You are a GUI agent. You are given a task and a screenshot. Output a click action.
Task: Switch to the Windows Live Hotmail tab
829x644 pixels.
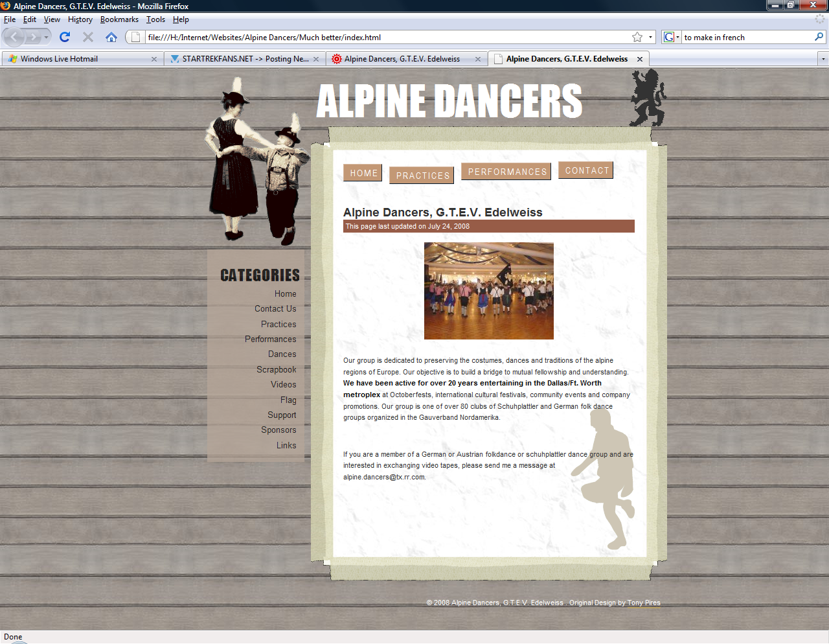tap(78, 59)
